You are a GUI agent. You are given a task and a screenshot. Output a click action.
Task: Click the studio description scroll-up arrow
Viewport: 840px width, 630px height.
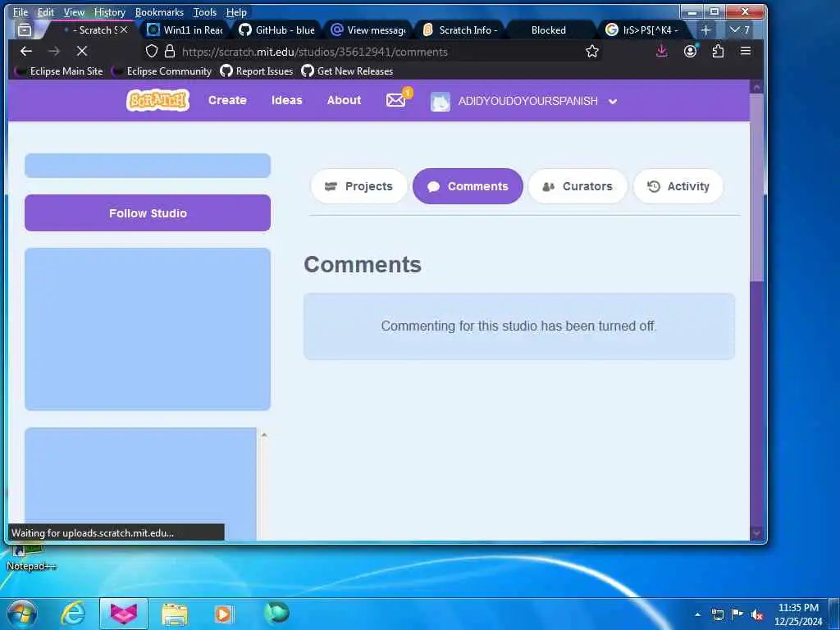(x=264, y=435)
